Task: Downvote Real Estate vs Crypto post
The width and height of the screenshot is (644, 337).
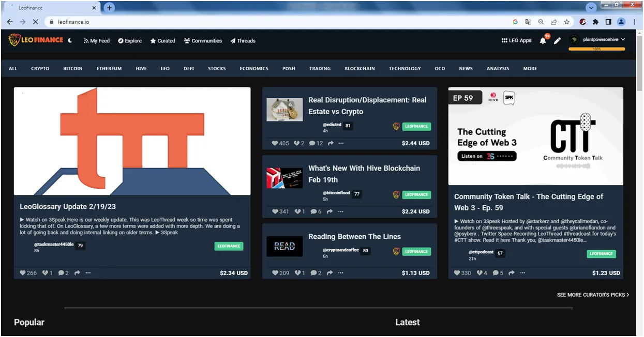Action: click(297, 143)
